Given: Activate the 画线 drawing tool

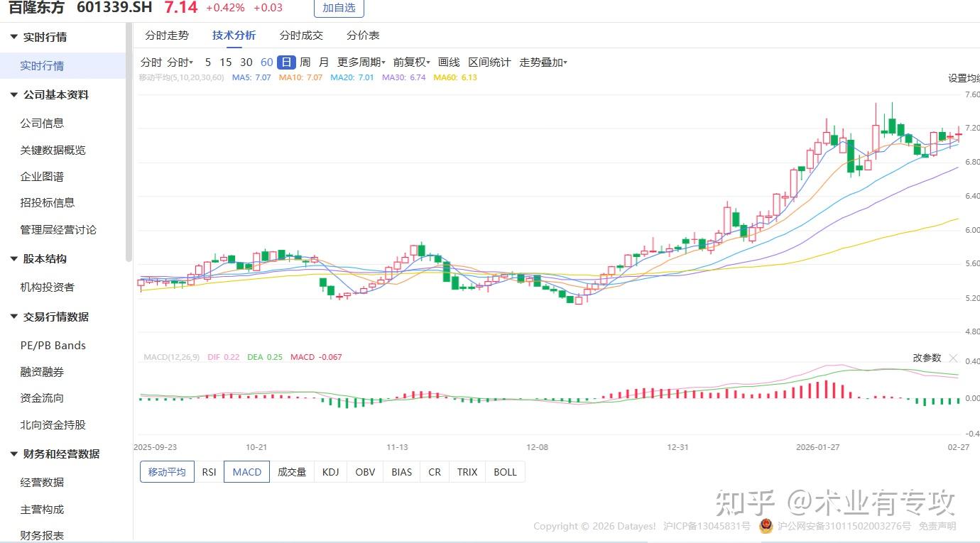Looking at the screenshot, I should coord(449,62).
